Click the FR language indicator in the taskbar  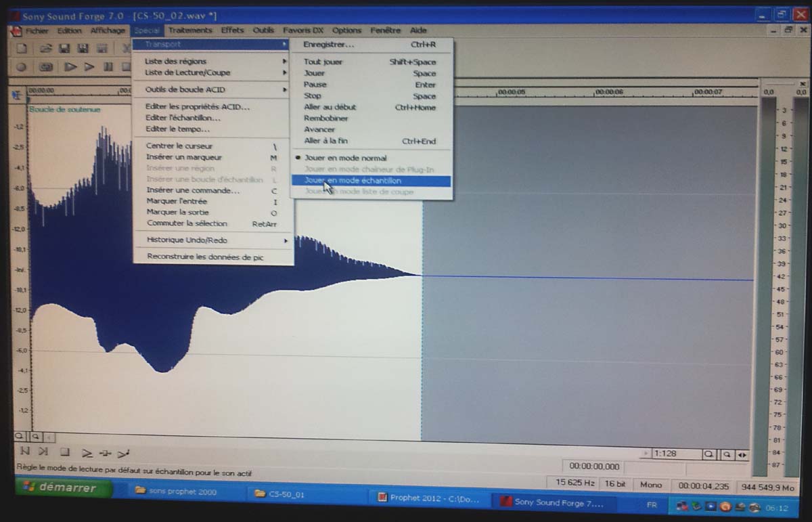[x=651, y=505]
